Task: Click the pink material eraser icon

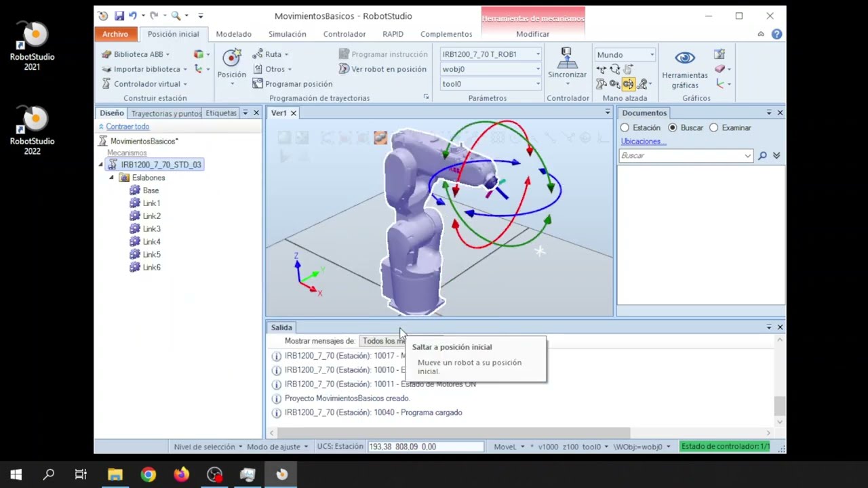Action: [720, 69]
